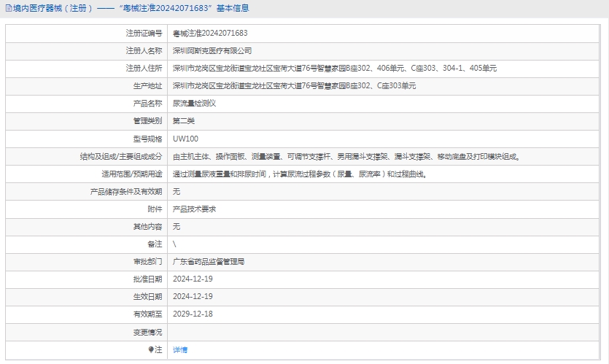Click the 适用范围/预期用途 value text

click(x=299, y=174)
